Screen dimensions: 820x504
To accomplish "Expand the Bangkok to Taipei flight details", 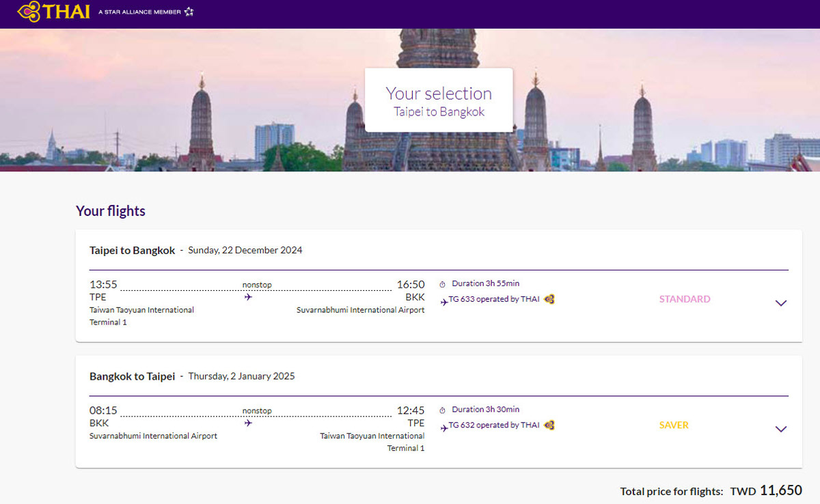I will click(781, 429).
